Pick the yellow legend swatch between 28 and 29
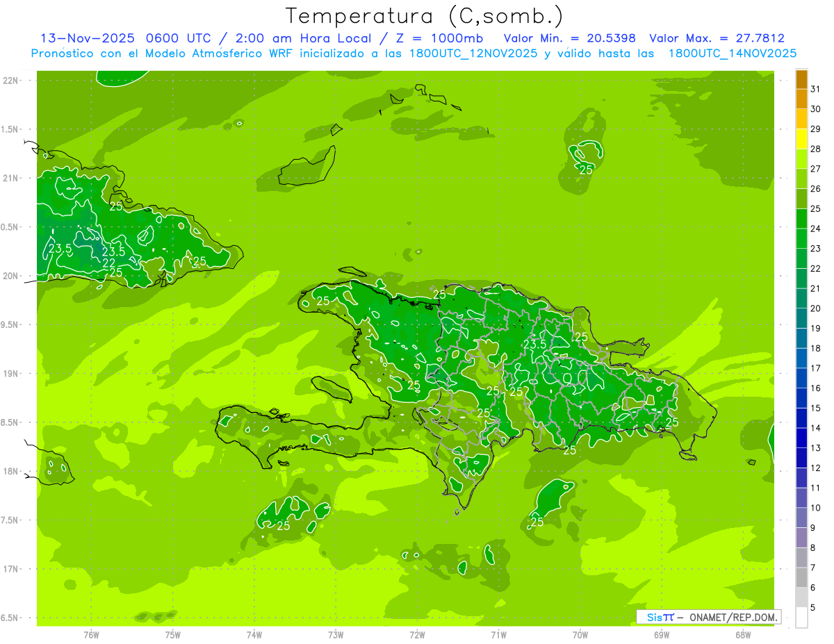 click(801, 140)
